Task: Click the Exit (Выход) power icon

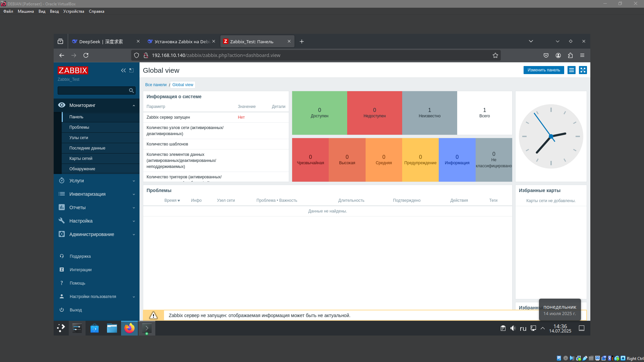Action: point(62,310)
